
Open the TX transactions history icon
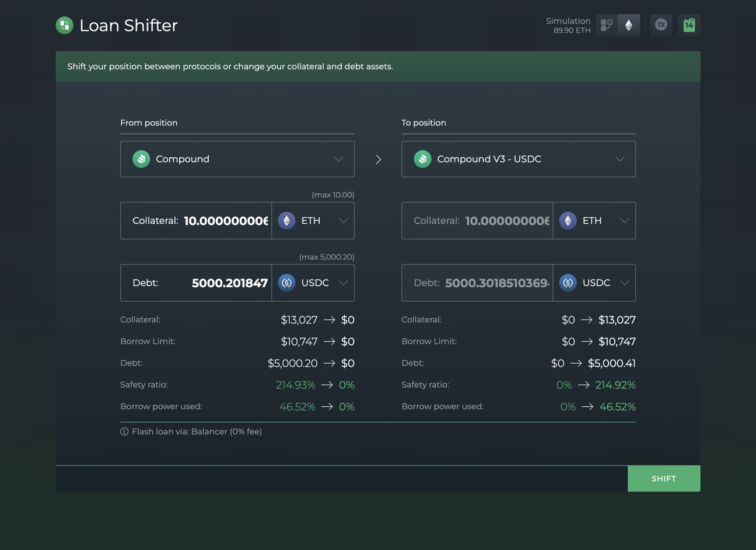[x=661, y=25]
